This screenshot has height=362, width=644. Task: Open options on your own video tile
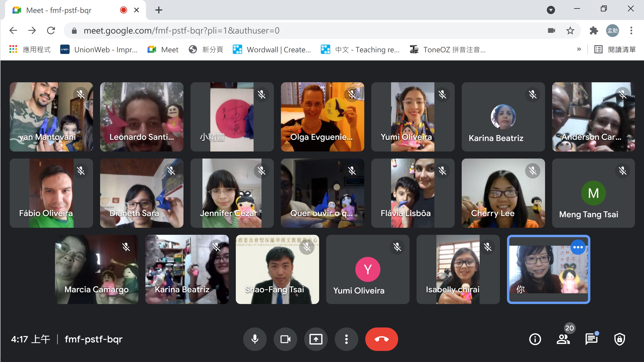point(578,247)
